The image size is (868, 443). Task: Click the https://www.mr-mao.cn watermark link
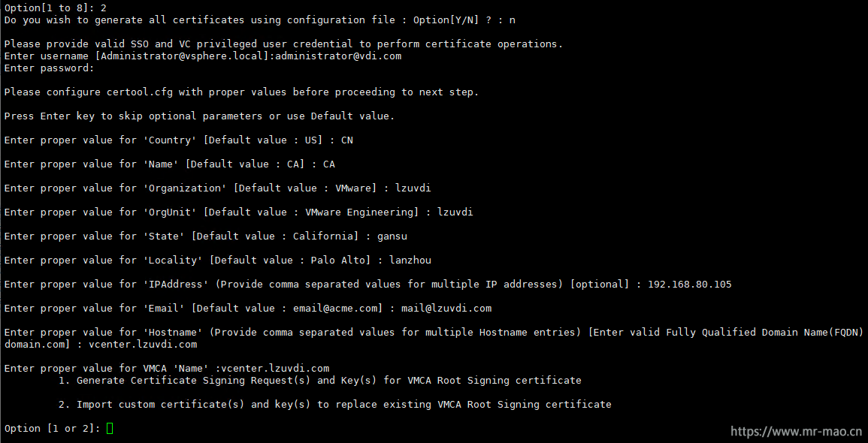pos(795,431)
